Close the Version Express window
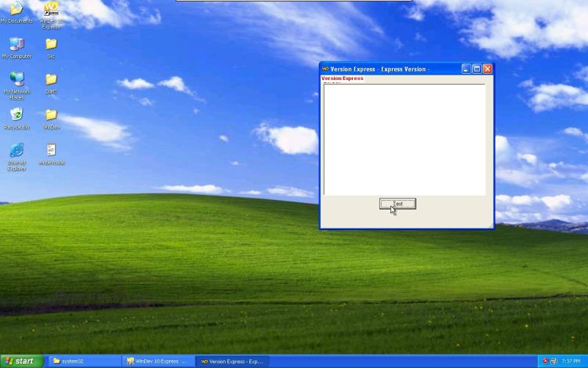The width and height of the screenshot is (588, 368). tap(488, 69)
